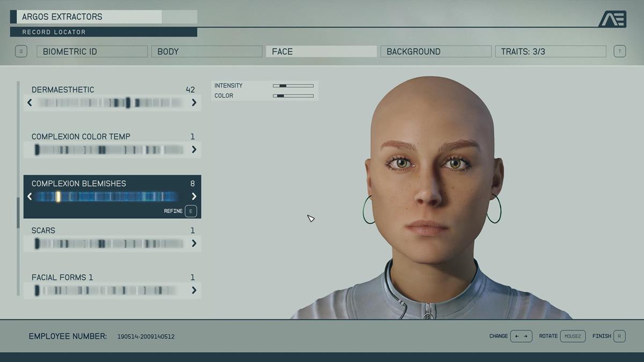The height and width of the screenshot is (362, 644).
Task: Click the Complexion Blemishes selection strip
Action: click(x=112, y=196)
